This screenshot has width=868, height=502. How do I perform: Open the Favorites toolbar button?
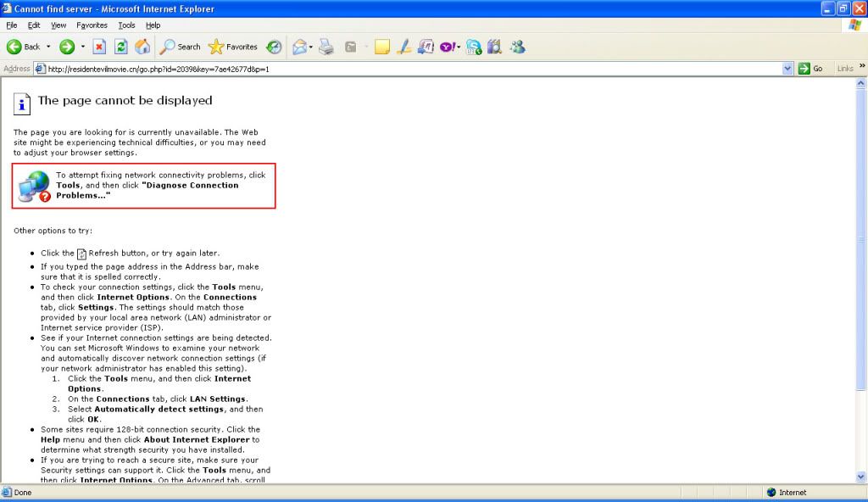point(233,47)
